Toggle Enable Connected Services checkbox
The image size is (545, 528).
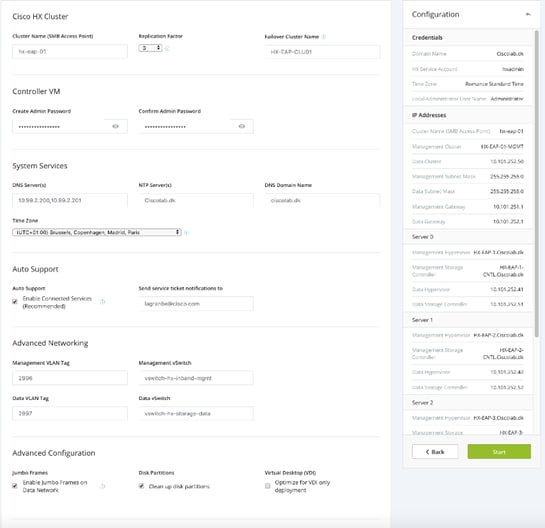coord(15,302)
